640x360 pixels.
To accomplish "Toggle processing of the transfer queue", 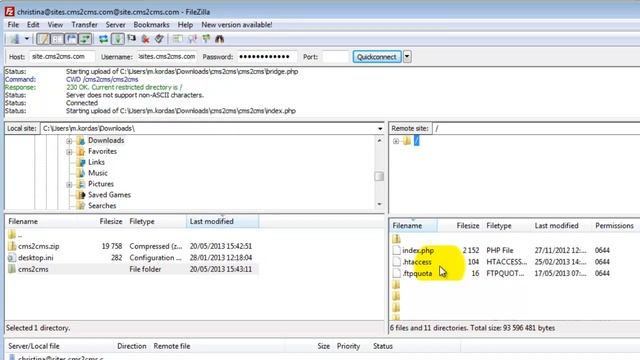I will pyautogui.click(x=118, y=39).
